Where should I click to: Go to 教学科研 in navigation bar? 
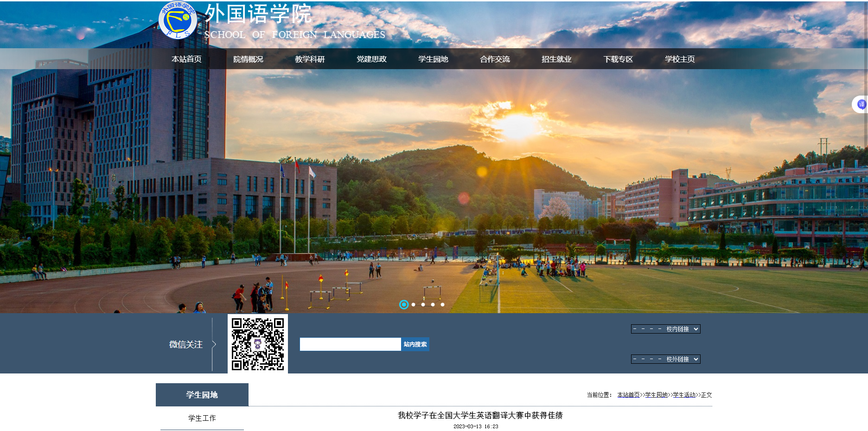point(310,59)
